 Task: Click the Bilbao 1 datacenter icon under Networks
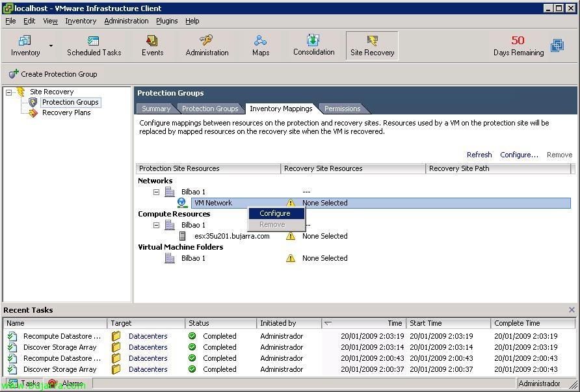[x=170, y=192]
